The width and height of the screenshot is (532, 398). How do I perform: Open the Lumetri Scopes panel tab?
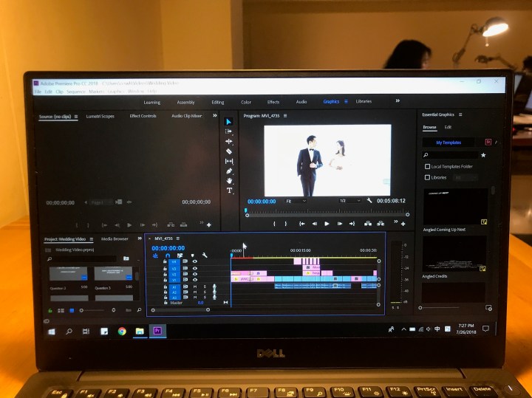[x=100, y=116]
